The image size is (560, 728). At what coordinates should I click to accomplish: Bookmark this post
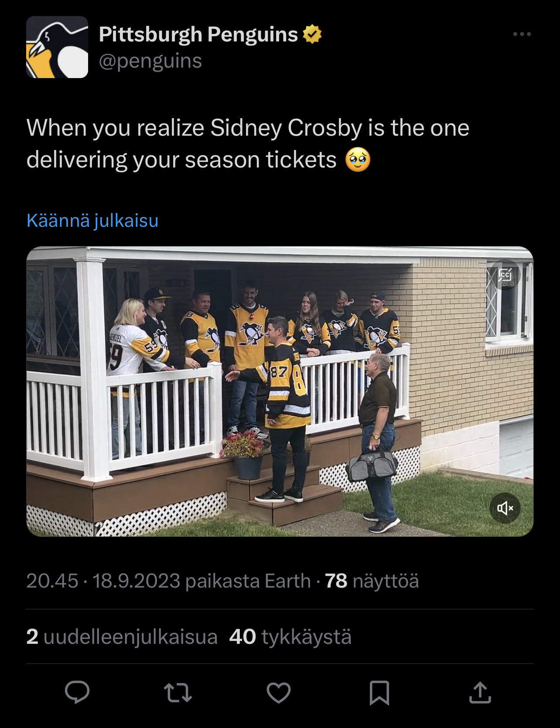click(379, 693)
